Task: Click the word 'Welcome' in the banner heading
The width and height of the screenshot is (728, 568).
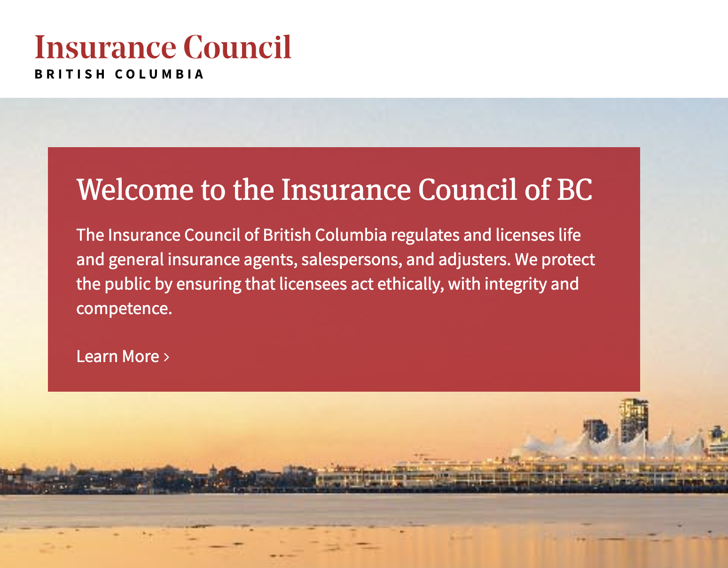Action: (x=135, y=189)
